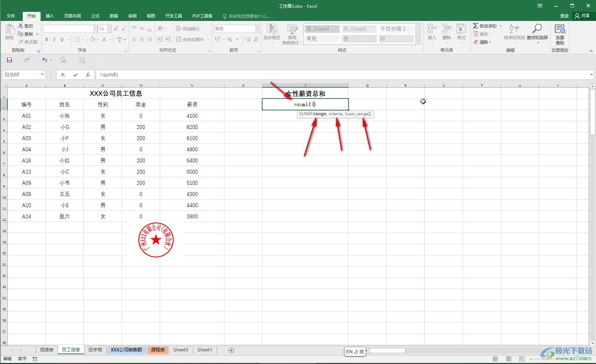Click the Redo arrow icon
Viewport: 596px width, 364px height.
27,60
